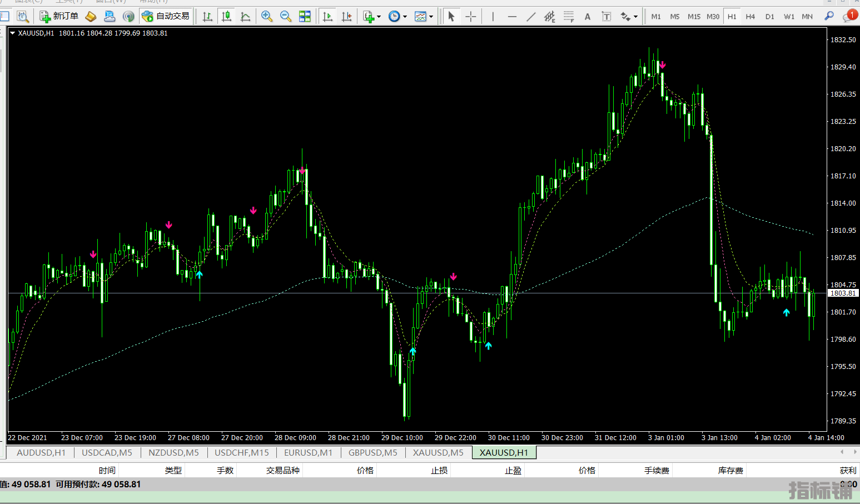
Task: Toggle chart auto scroll
Action: point(327,16)
